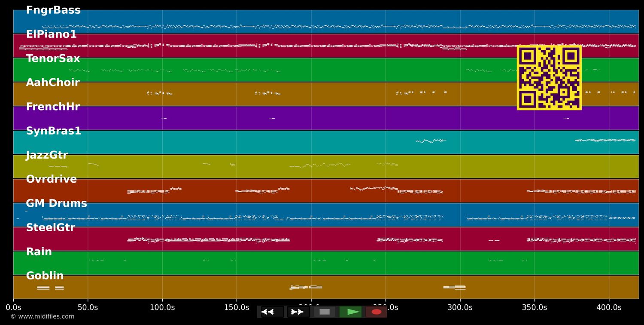This screenshot has width=644, height=325.
Task: Select the Ovrdrive track label
Action: [52, 179]
